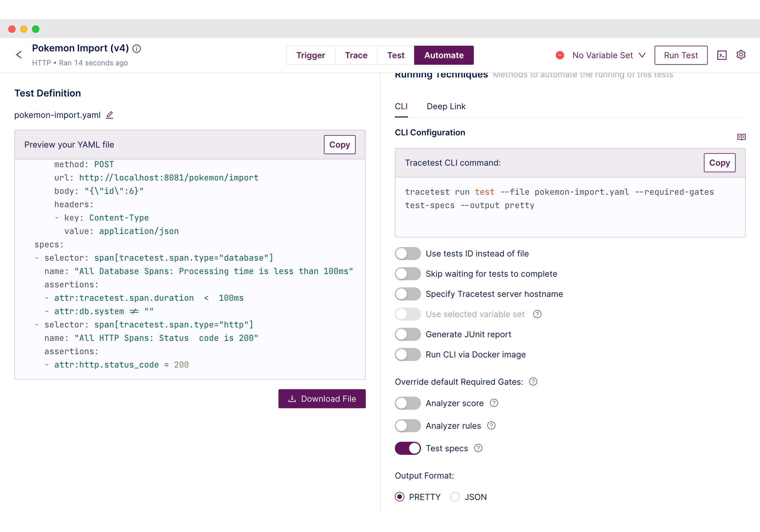
Task: Click the Pokemon Import (v4) title
Action: (80, 48)
